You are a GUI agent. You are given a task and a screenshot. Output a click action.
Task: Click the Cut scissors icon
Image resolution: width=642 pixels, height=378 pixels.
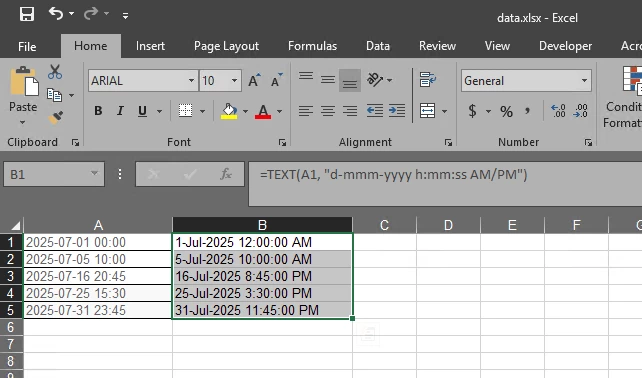pos(54,72)
